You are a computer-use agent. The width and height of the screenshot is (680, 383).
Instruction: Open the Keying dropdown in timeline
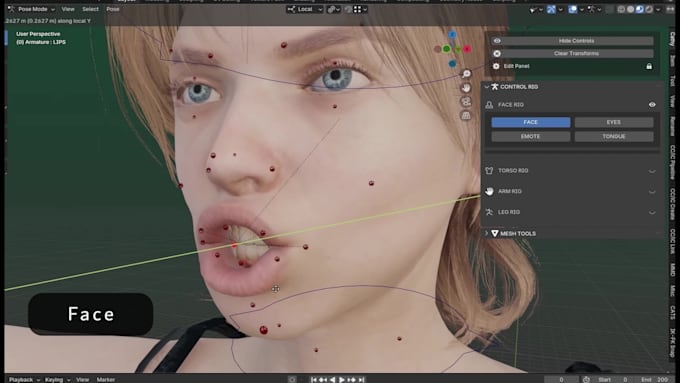coord(57,380)
